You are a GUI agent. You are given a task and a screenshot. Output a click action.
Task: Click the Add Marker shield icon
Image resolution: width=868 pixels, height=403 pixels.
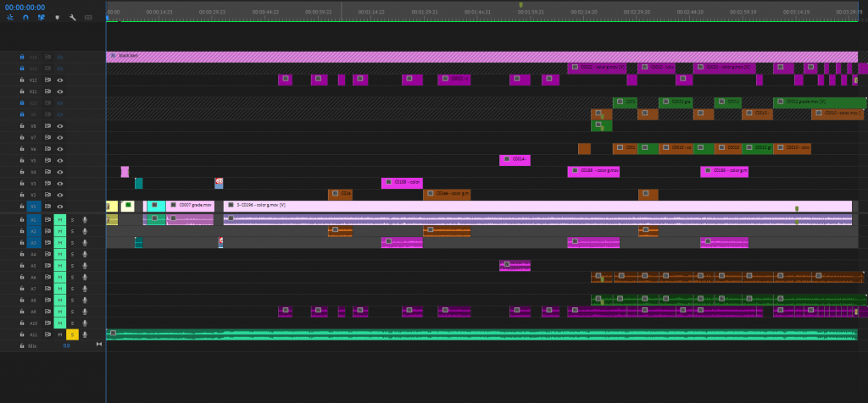57,17
